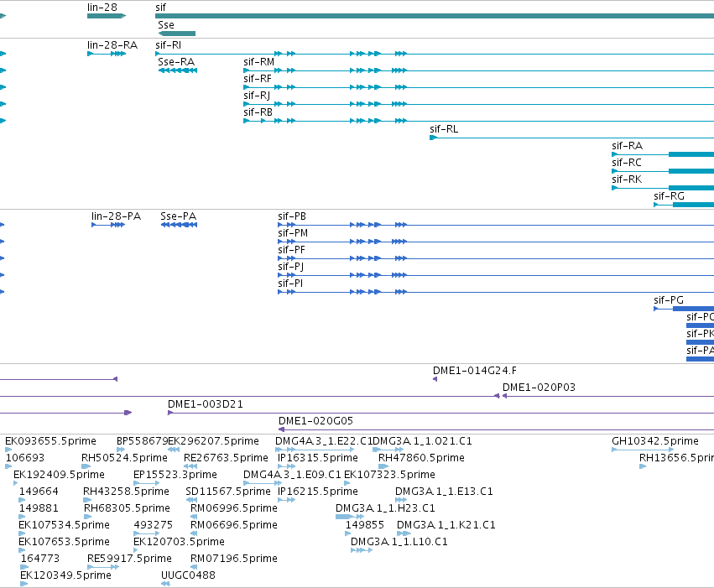The image size is (714, 588).
Task: Open the Sse-RA transcript label
Action: tap(175, 62)
